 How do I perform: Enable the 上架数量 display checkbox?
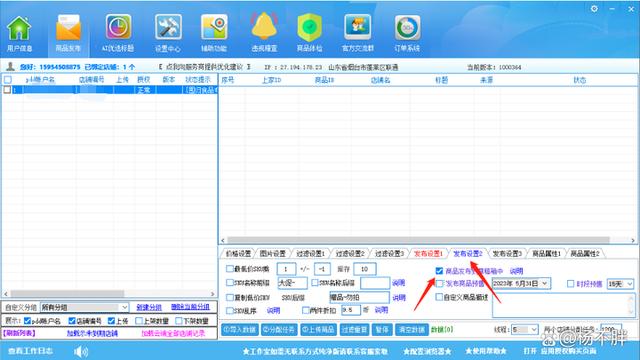[x=139, y=321]
